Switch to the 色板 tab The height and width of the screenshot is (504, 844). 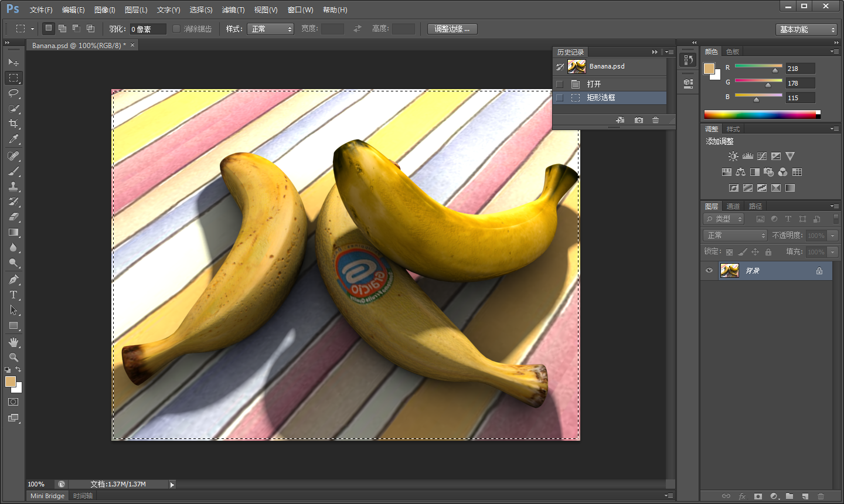(733, 52)
